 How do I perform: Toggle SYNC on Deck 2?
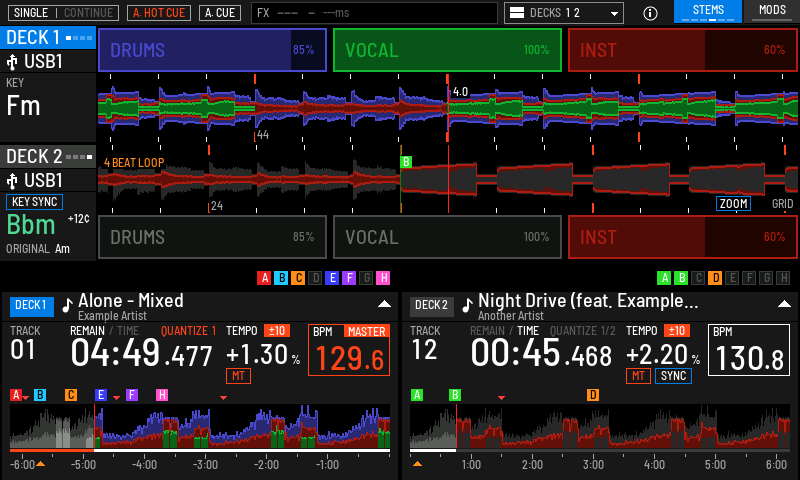coord(673,376)
